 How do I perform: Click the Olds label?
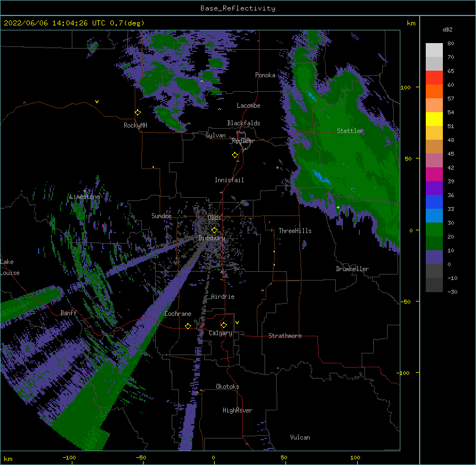tap(214, 218)
